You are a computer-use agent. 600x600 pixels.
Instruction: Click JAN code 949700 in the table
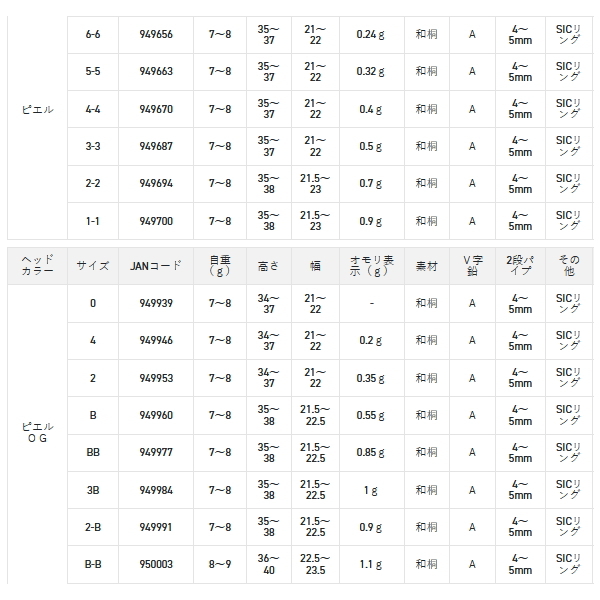pyautogui.click(x=156, y=221)
